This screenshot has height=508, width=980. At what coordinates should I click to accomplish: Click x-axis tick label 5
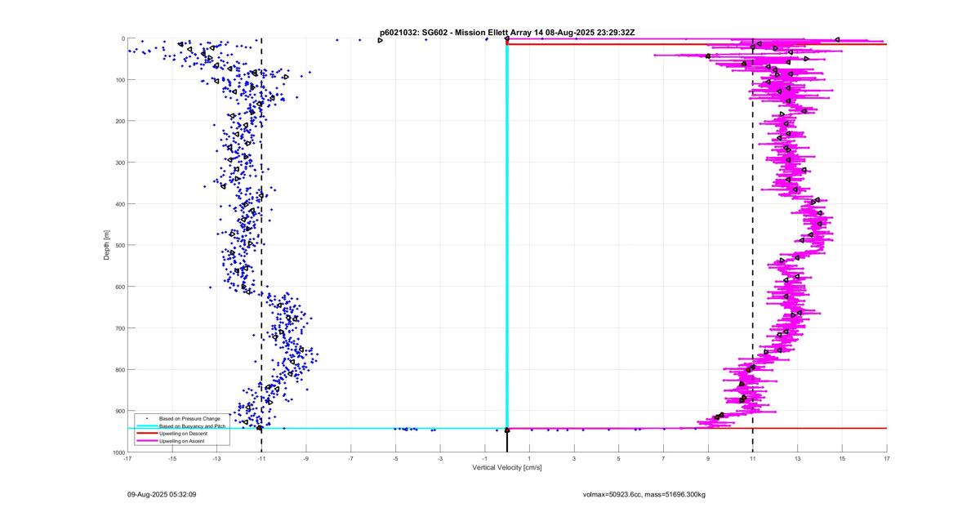pyautogui.click(x=619, y=459)
